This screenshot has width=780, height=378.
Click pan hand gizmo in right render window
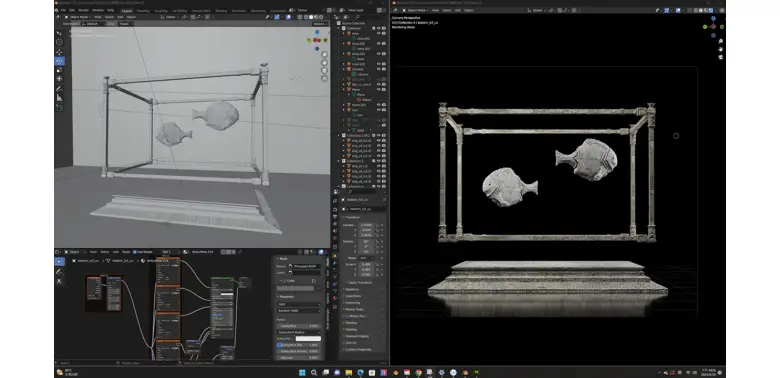pyautogui.click(x=720, y=49)
